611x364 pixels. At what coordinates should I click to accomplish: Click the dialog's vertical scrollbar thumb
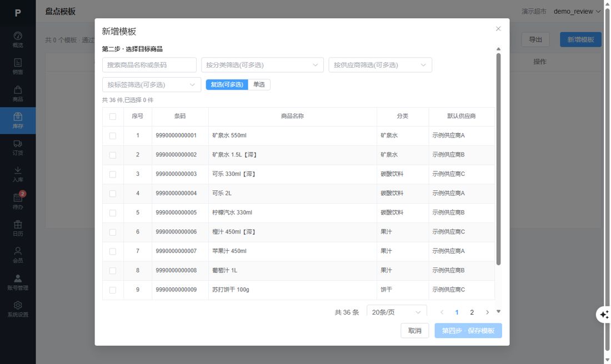coord(498,160)
